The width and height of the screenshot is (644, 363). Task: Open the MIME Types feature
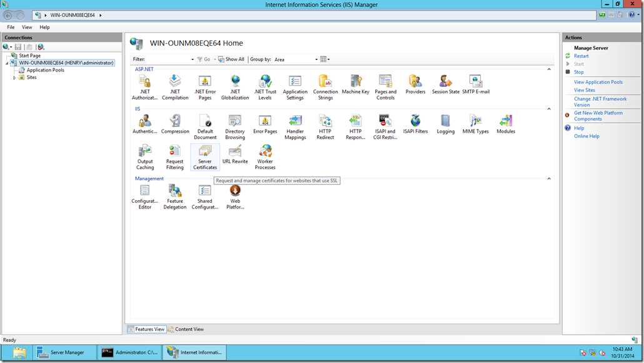(476, 124)
